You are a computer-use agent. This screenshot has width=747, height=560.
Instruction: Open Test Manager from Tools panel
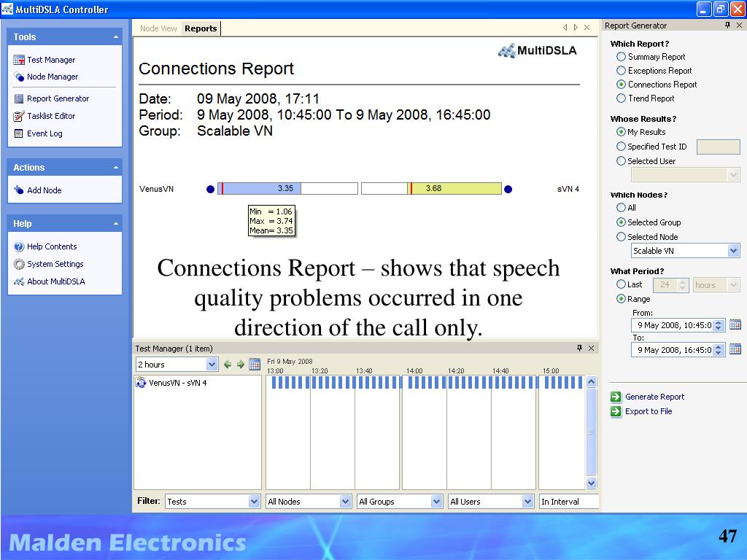(50, 60)
